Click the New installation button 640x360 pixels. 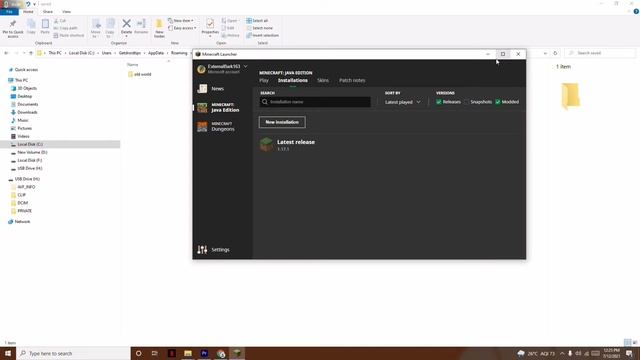click(x=282, y=122)
